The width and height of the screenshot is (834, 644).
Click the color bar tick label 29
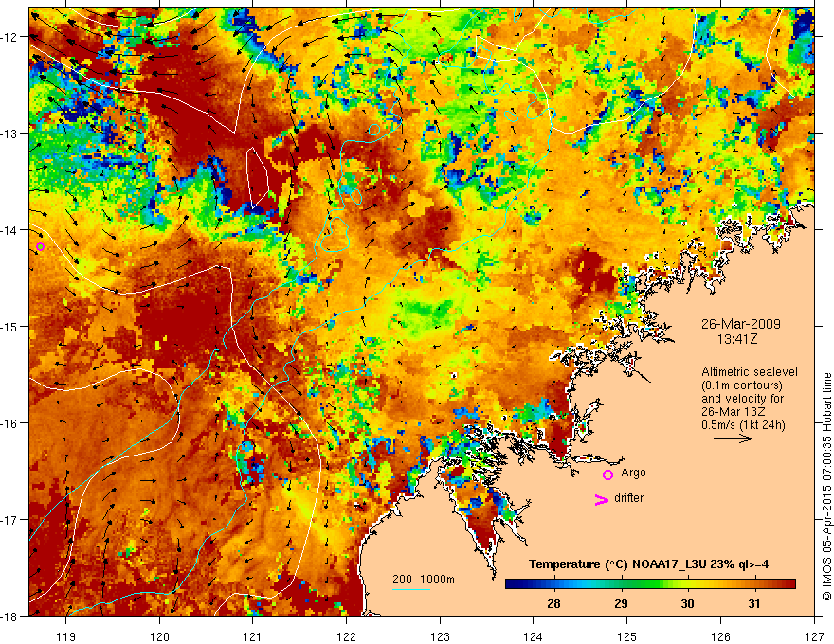(621, 603)
